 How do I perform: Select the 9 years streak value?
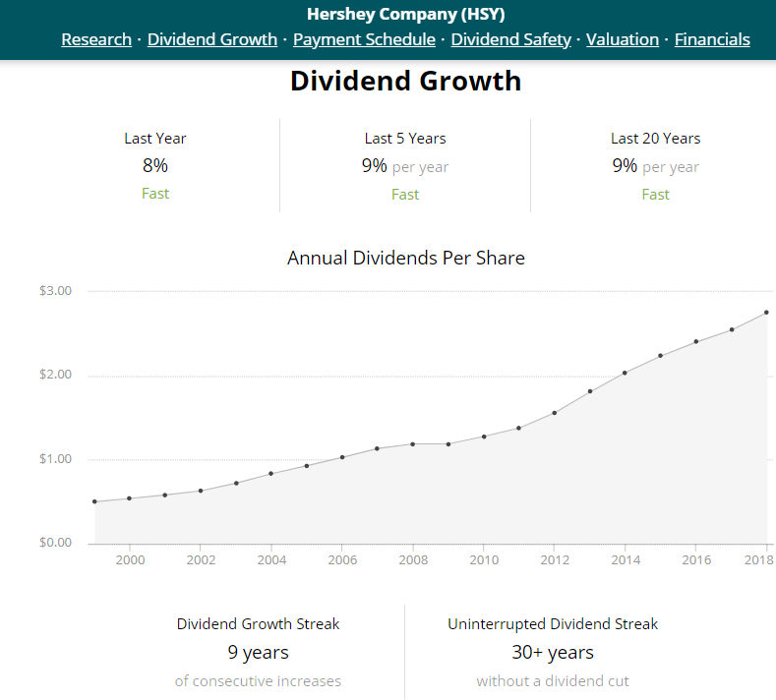tap(258, 653)
